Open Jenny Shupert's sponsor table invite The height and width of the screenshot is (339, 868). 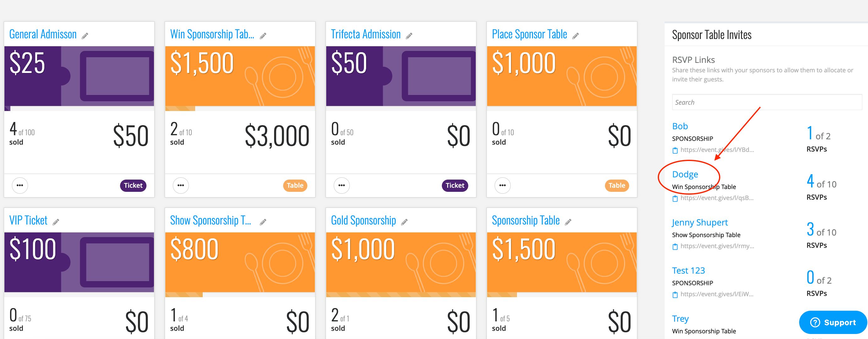700,223
